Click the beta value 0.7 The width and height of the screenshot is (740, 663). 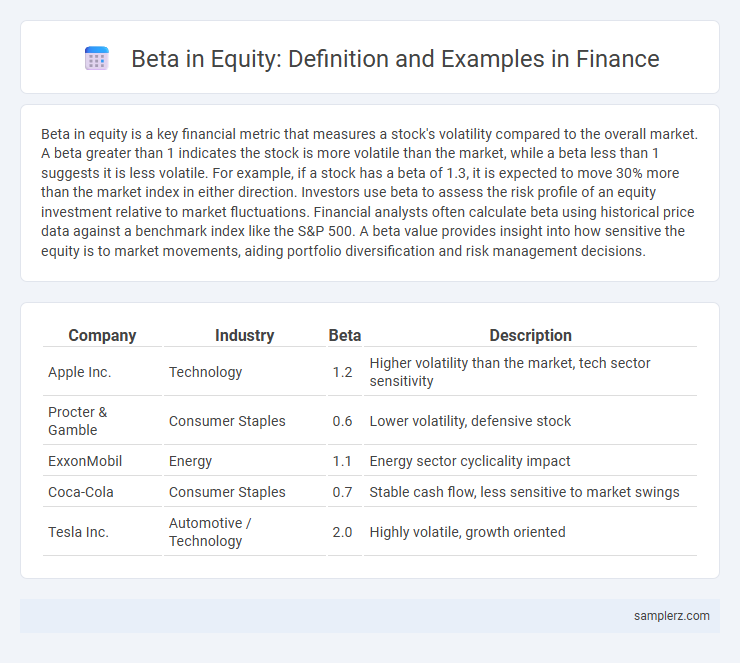[x=342, y=492]
